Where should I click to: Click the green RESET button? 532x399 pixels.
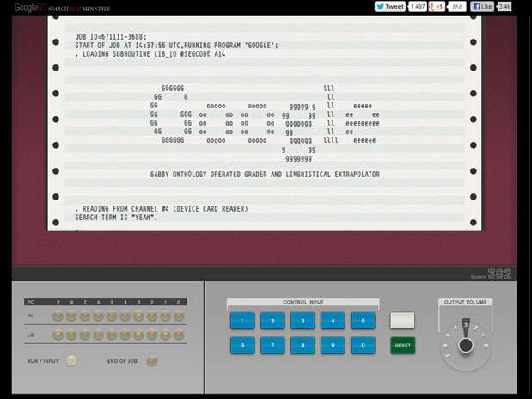pos(402,345)
